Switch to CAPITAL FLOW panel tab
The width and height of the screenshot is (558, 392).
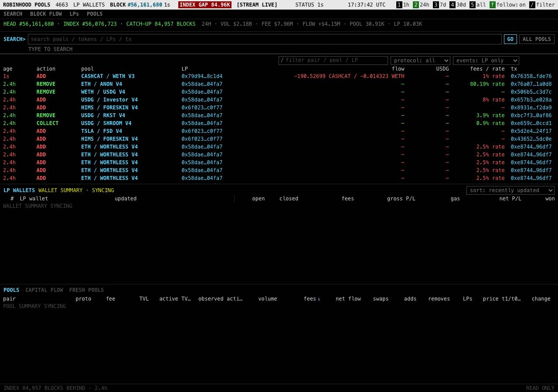(44, 290)
